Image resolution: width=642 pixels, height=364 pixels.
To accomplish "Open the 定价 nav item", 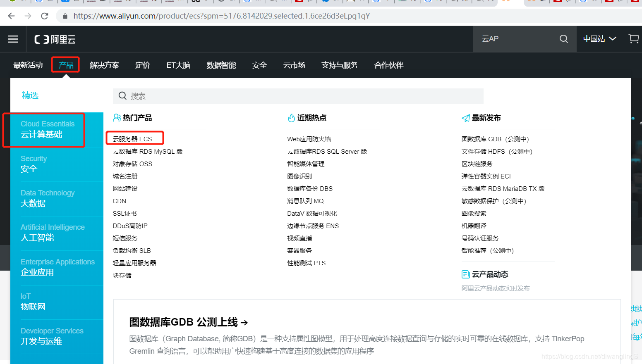I will click(x=143, y=65).
